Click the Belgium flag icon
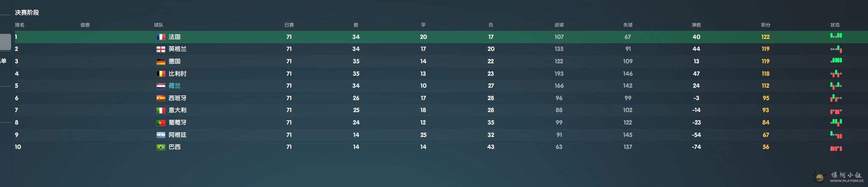 (161, 74)
